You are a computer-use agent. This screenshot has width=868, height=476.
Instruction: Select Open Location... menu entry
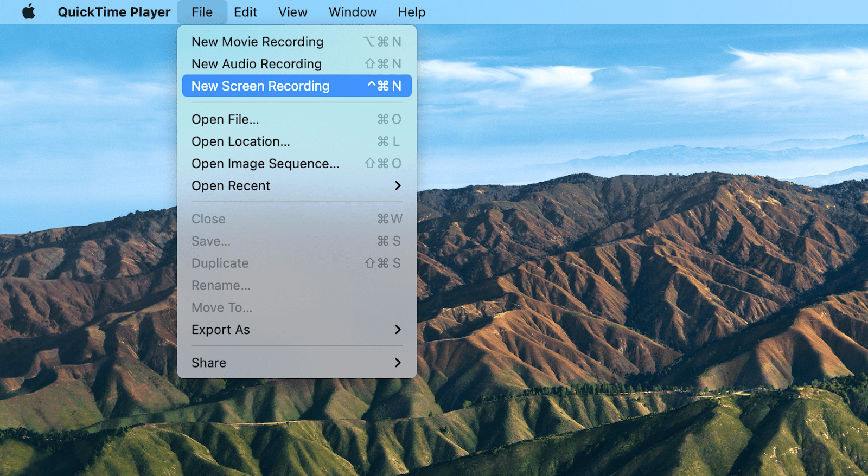click(x=297, y=141)
